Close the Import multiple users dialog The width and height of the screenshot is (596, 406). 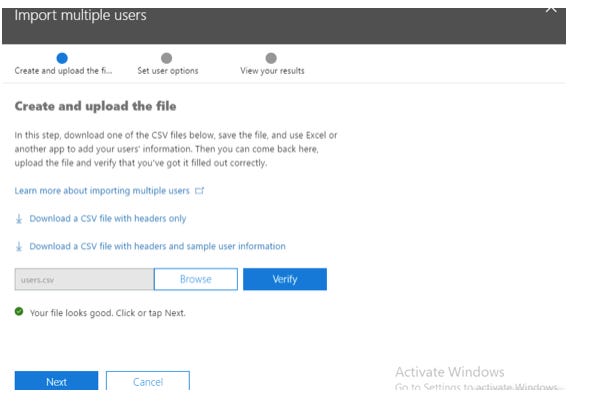(x=551, y=9)
